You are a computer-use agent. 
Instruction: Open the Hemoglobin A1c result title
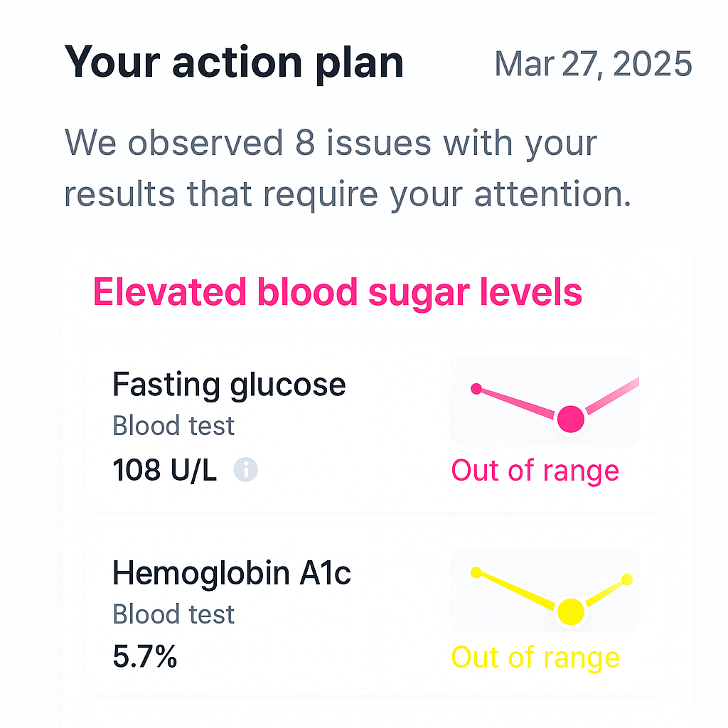point(232,573)
